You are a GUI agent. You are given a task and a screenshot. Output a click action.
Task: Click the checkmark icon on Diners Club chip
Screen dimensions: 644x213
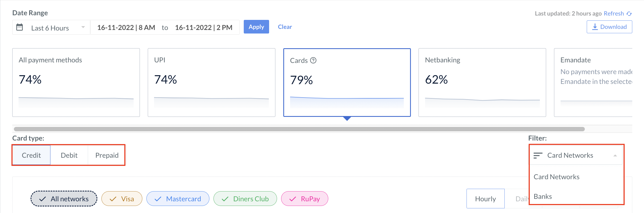(225, 199)
